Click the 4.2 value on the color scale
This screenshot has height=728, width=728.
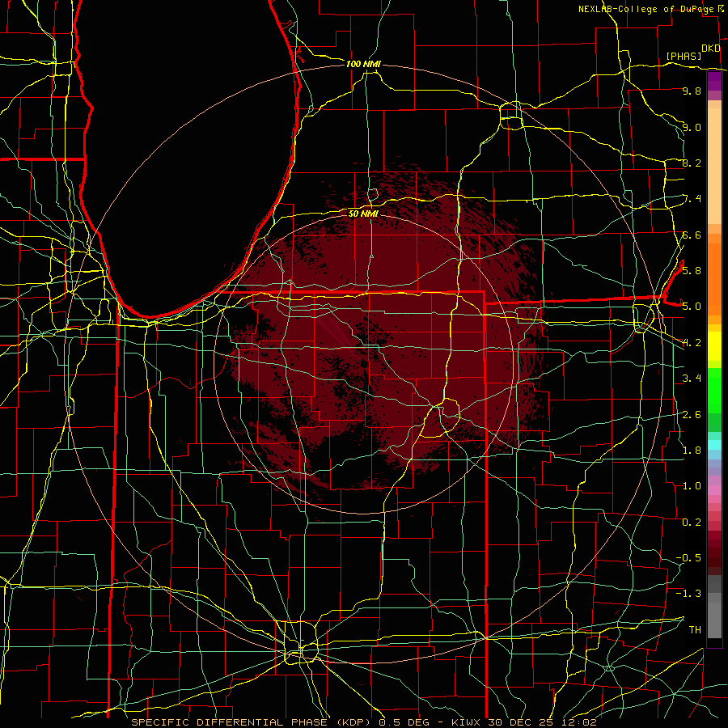tap(692, 343)
